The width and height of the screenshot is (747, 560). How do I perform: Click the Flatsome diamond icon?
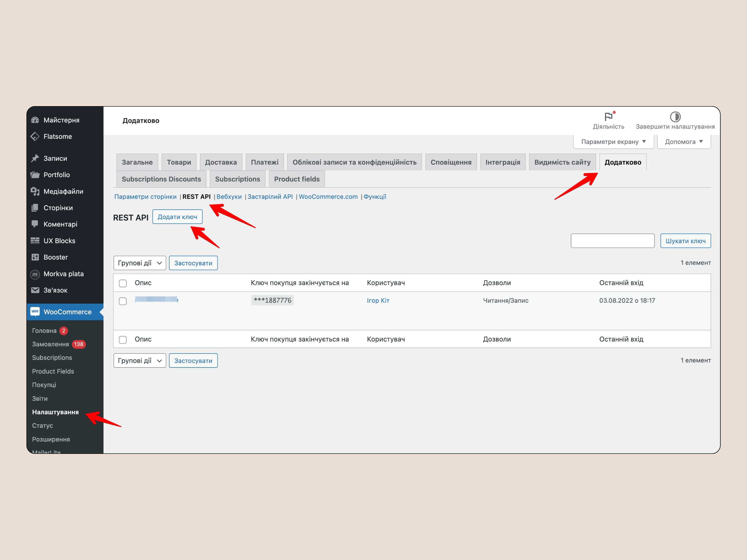pyautogui.click(x=35, y=137)
